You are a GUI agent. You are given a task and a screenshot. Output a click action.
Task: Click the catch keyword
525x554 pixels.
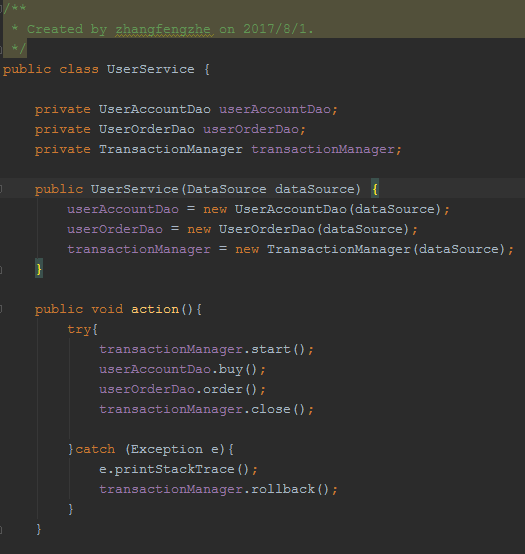point(95,449)
